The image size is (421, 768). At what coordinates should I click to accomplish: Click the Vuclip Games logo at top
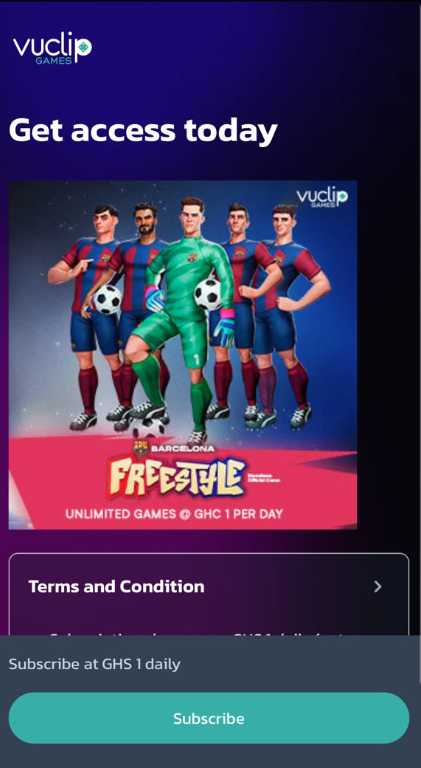[52, 49]
